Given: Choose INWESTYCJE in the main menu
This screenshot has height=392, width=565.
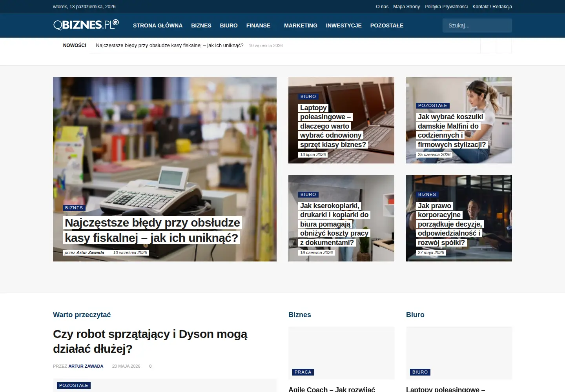Looking at the screenshot, I should (344, 25).
